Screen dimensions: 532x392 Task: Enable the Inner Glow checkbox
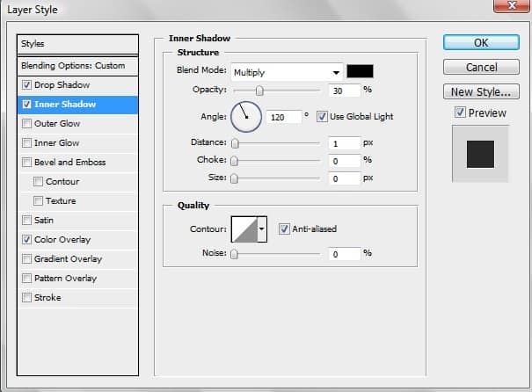pyautogui.click(x=26, y=142)
